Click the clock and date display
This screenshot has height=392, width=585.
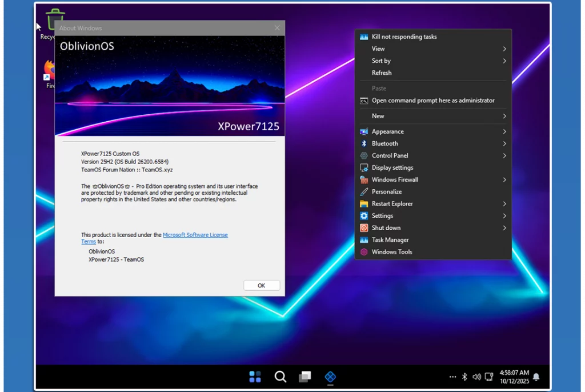tap(514, 377)
